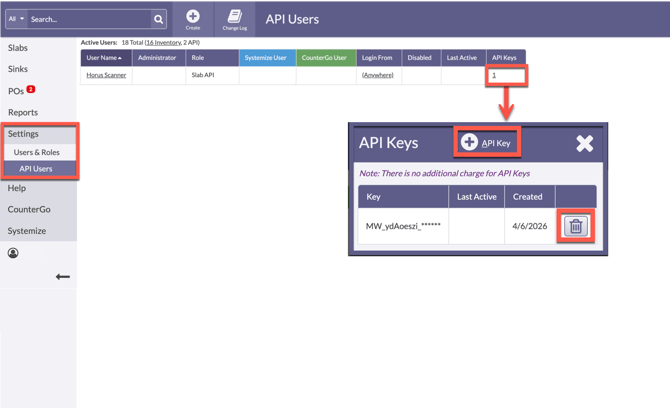The image size is (670, 408).
Task: Click the Systemize User column header
Action: 267,58
